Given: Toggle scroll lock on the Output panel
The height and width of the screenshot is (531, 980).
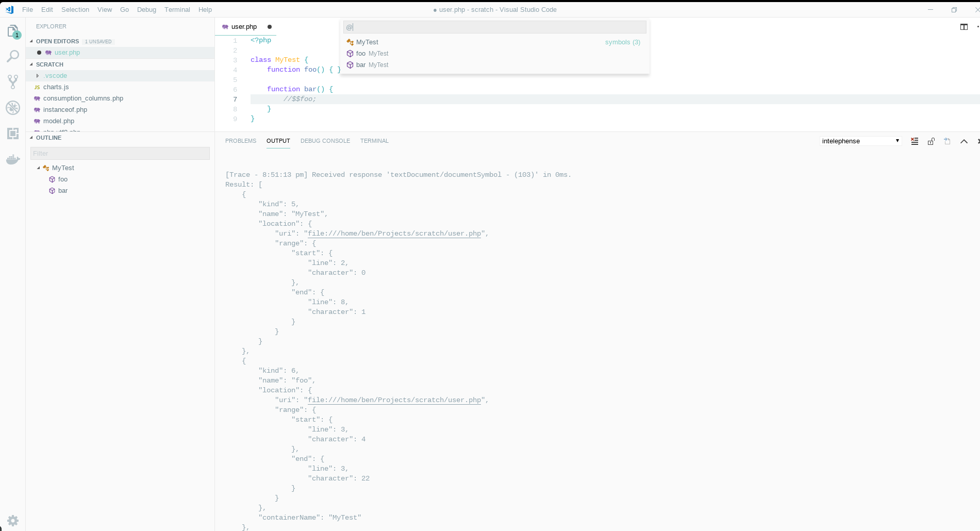Looking at the screenshot, I should (931, 141).
